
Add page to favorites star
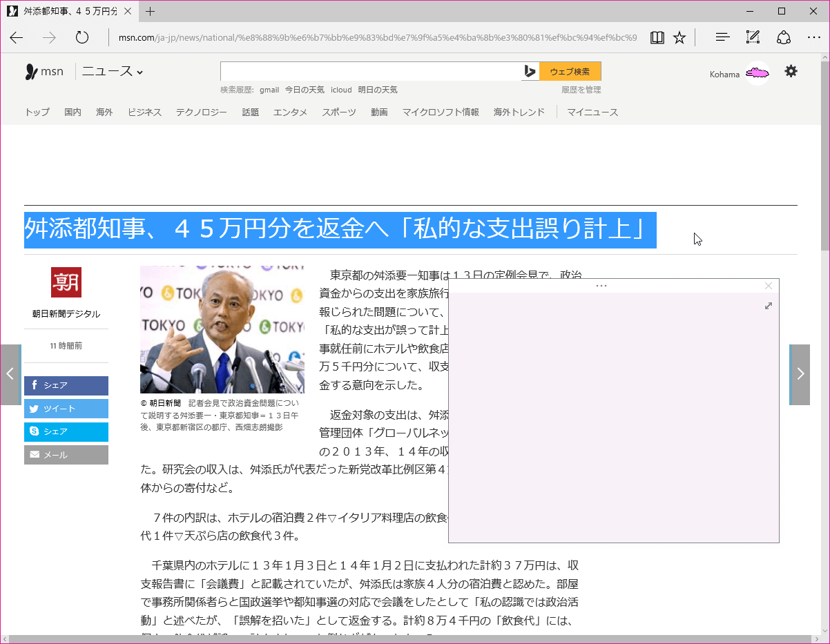click(679, 37)
